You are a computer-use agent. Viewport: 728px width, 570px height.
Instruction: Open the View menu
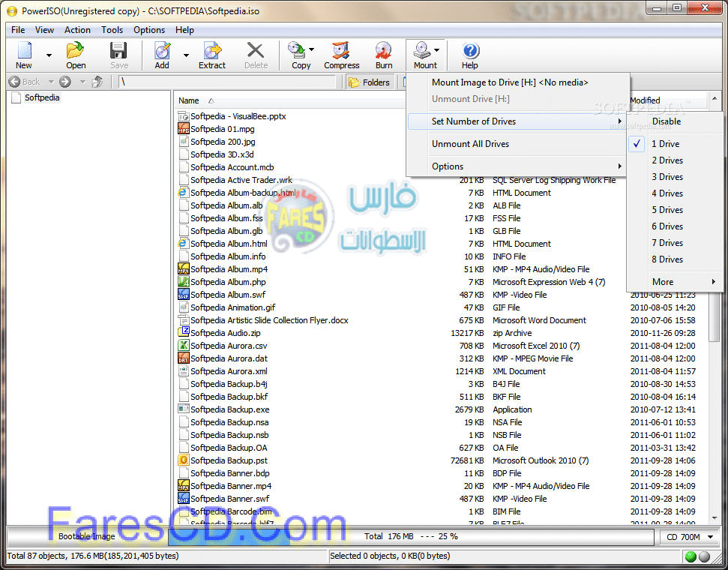click(x=44, y=30)
